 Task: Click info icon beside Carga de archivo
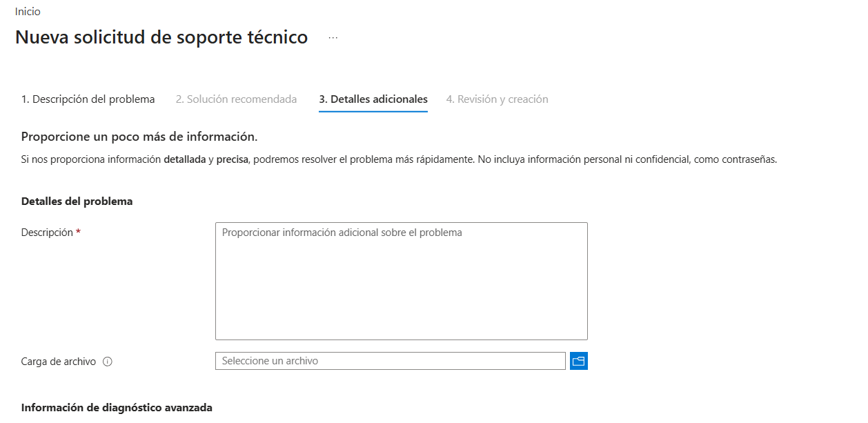pos(108,362)
